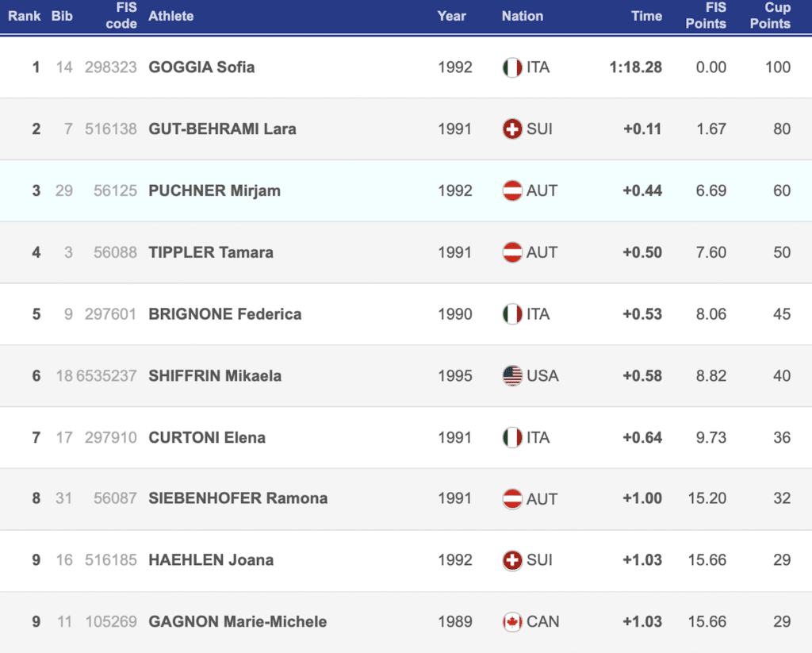The width and height of the screenshot is (812, 653).
Task: Click the Year column header
Action: (x=452, y=16)
